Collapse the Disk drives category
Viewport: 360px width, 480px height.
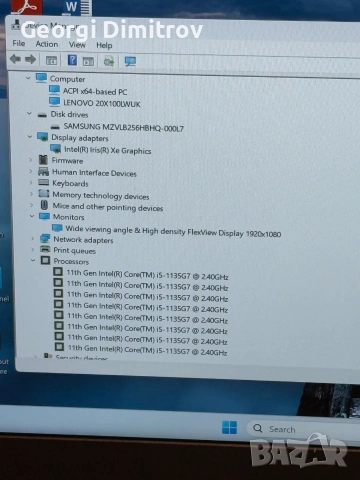(29, 114)
